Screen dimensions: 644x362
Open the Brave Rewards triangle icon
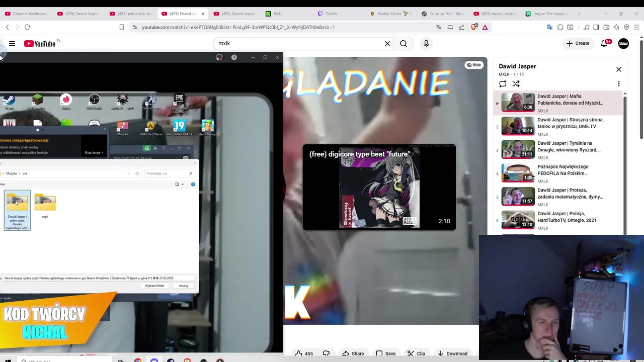pyautogui.click(x=485, y=27)
